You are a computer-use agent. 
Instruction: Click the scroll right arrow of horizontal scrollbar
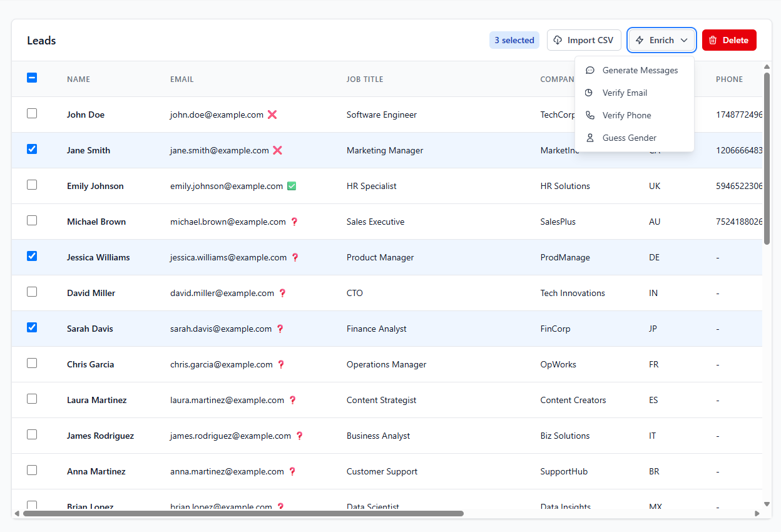pyautogui.click(x=757, y=513)
